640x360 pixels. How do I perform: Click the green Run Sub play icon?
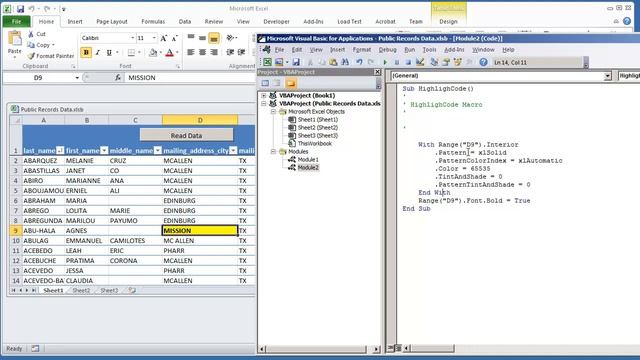click(385, 62)
